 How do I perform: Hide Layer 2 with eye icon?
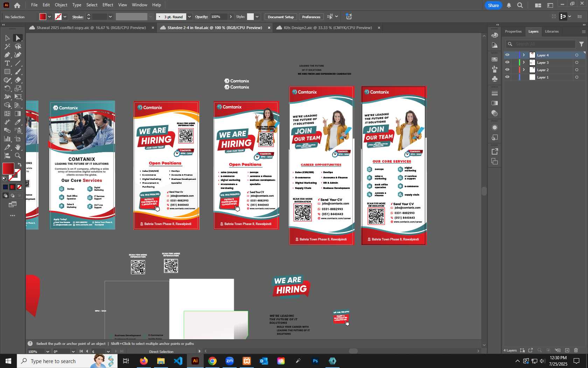pyautogui.click(x=507, y=70)
